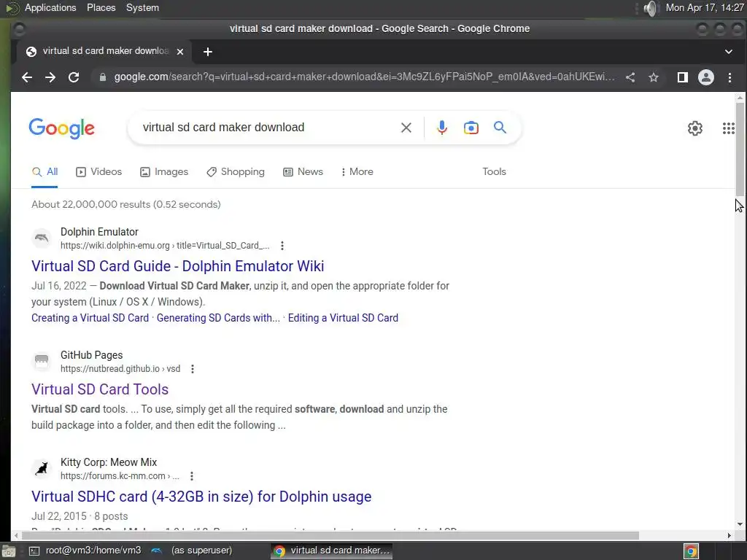Open the Places menu

pos(101,7)
